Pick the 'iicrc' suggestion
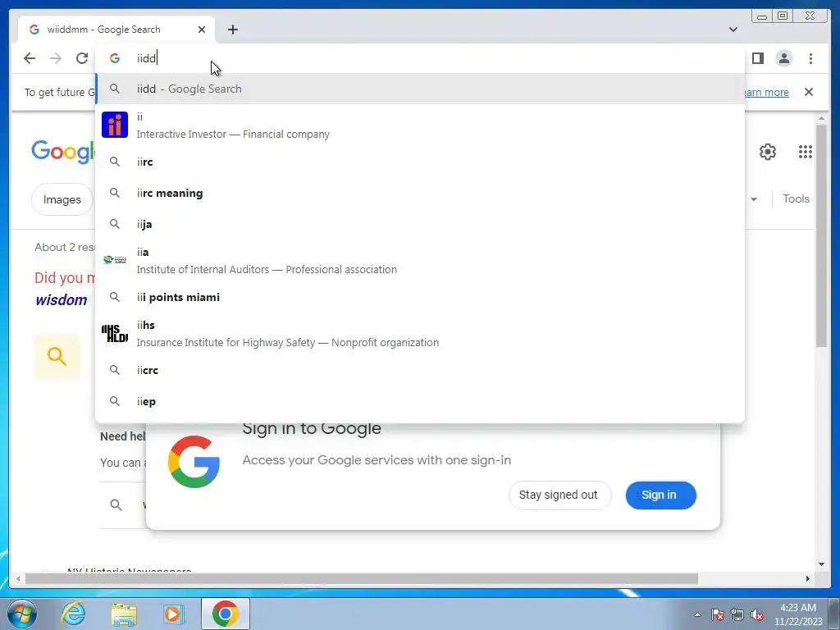The image size is (840, 630). click(419, 370)
